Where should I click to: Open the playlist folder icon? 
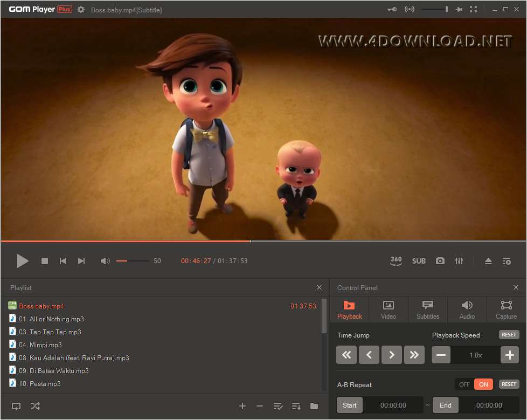click(314, 406)
